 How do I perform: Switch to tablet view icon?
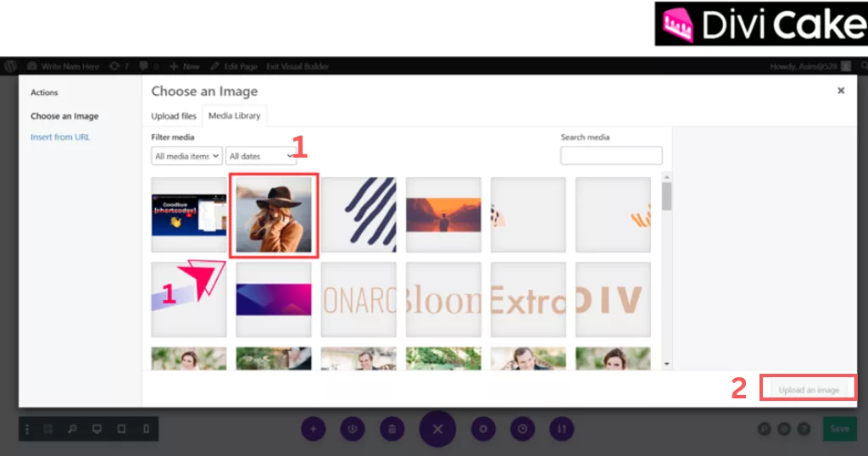click(x=121, y=429)
